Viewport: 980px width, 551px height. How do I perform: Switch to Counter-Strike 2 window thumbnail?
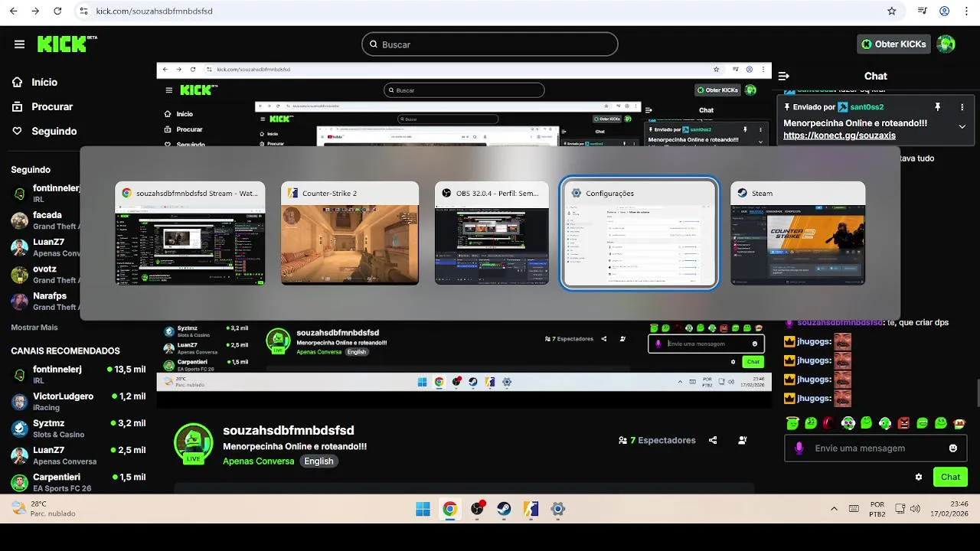click(x=350, y=233)
